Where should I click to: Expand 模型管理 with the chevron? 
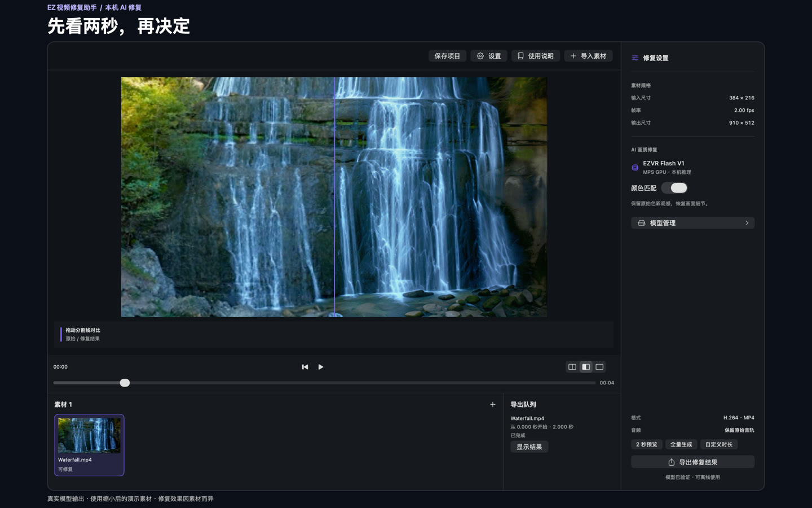pos(747,223)
